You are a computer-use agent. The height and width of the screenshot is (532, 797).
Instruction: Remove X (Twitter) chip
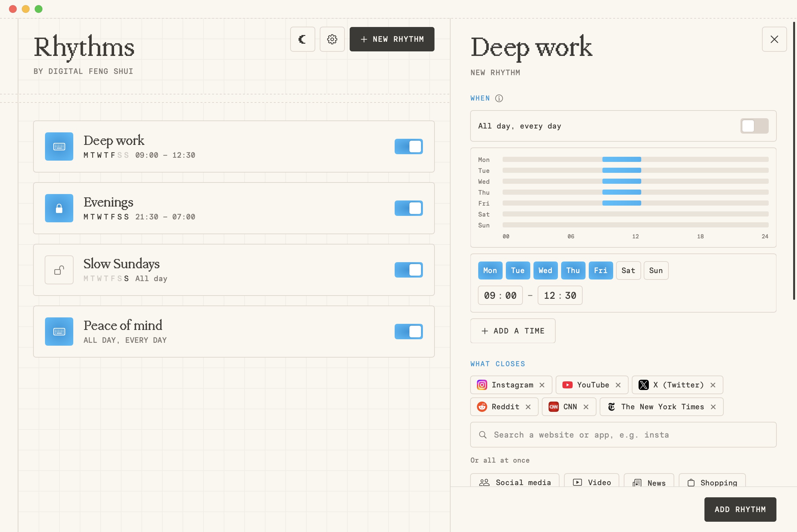pos(713,385)
